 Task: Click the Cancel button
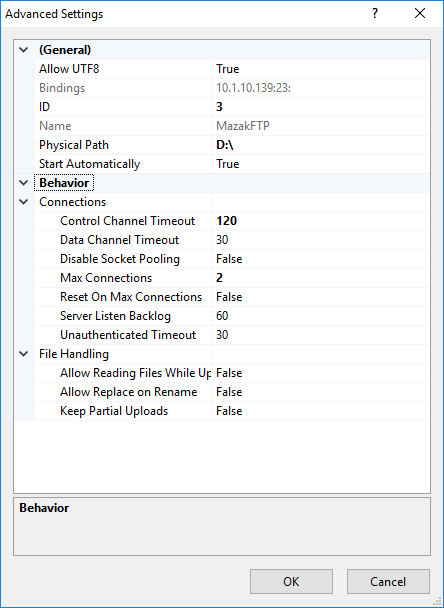(388, 582)
